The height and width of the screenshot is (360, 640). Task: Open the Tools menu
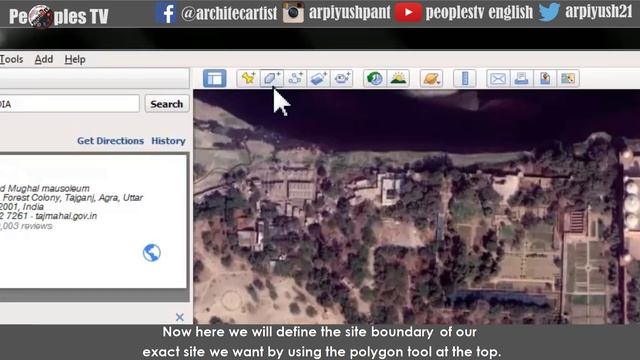[11, 59]
